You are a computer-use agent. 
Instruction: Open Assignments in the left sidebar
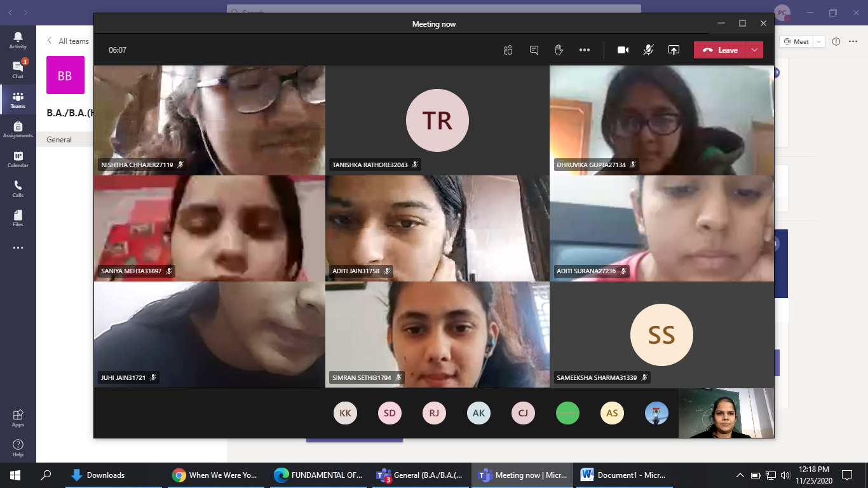18,130
